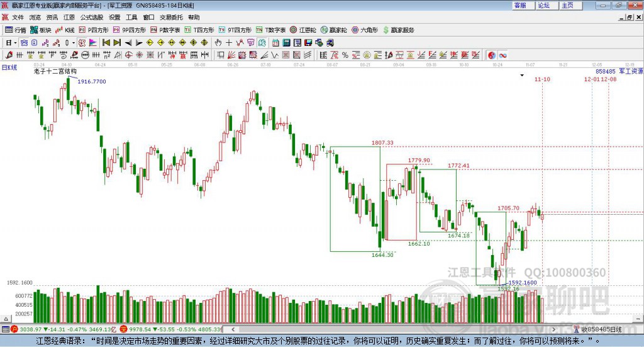Select the percent % line tool
Viewport: 644px width, 347px height.
pyautogui.click(x=345, y=55)
